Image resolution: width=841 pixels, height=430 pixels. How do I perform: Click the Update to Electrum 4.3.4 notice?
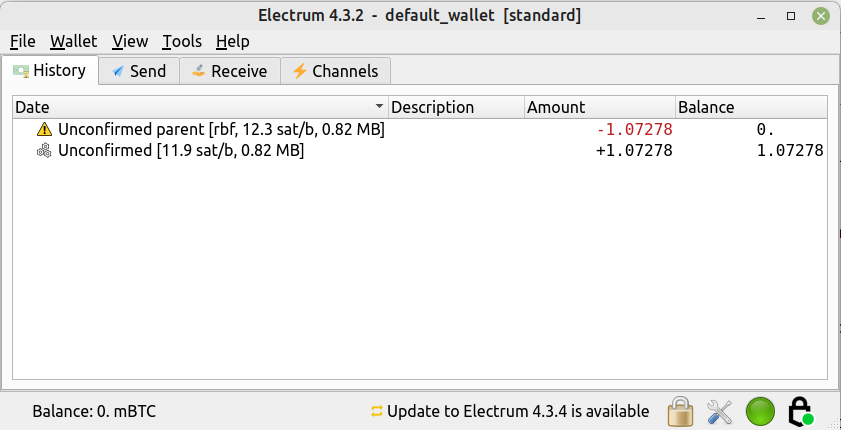click(x=518, y=412)
